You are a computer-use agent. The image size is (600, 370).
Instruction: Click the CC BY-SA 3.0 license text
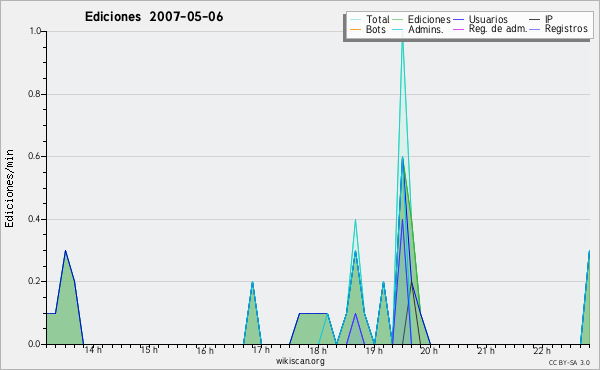[569, 362]
